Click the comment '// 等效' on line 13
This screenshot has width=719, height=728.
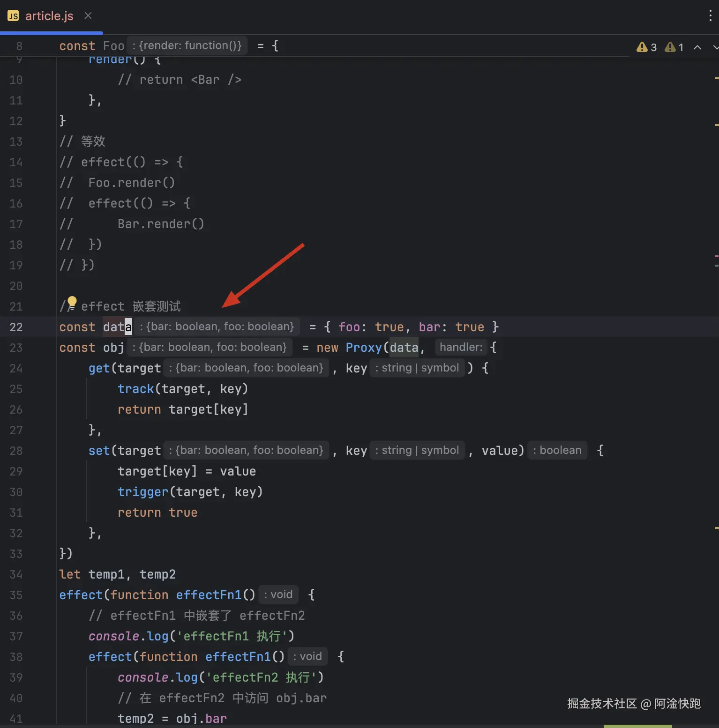click(82, 141)
